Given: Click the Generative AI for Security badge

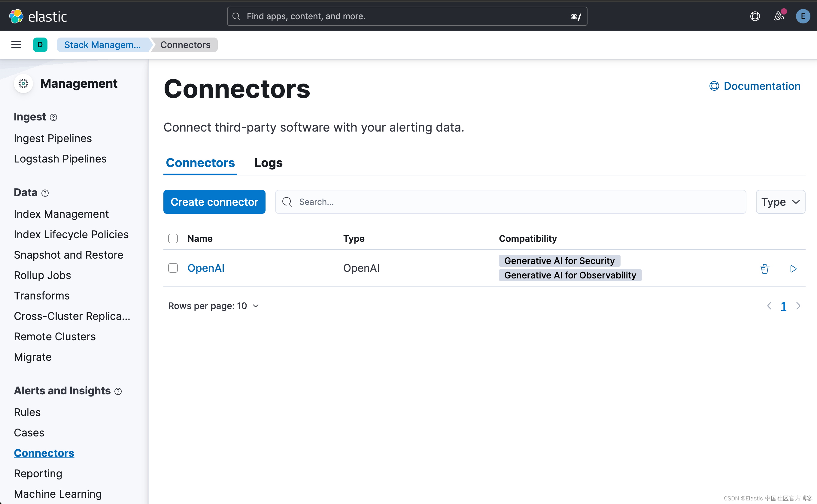Looking at the screenshot, I should [559, 261].
